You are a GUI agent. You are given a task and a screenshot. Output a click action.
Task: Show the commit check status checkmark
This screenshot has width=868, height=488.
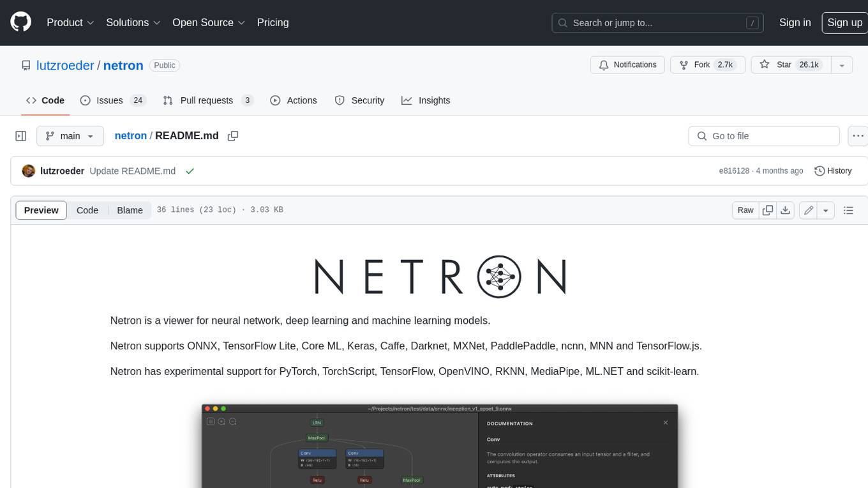coord(190,171)
